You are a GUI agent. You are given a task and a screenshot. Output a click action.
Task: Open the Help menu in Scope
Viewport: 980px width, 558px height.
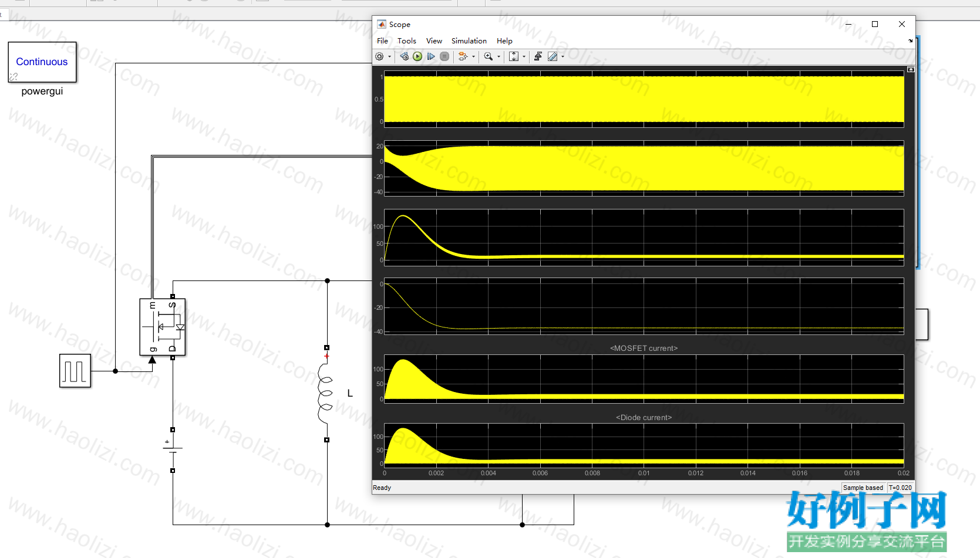click(504, 40)
